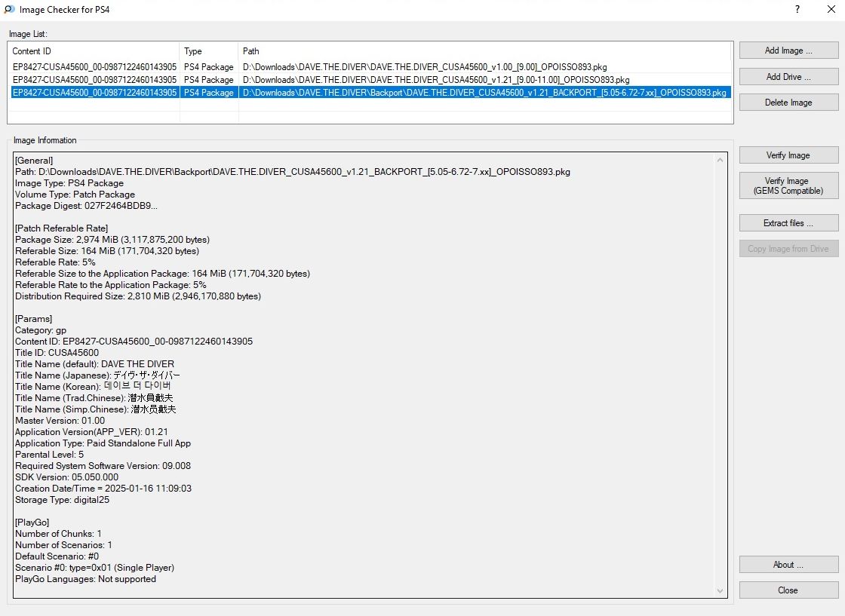Click the Path column header
Screen dimensions: 845x616
[483, 51]
